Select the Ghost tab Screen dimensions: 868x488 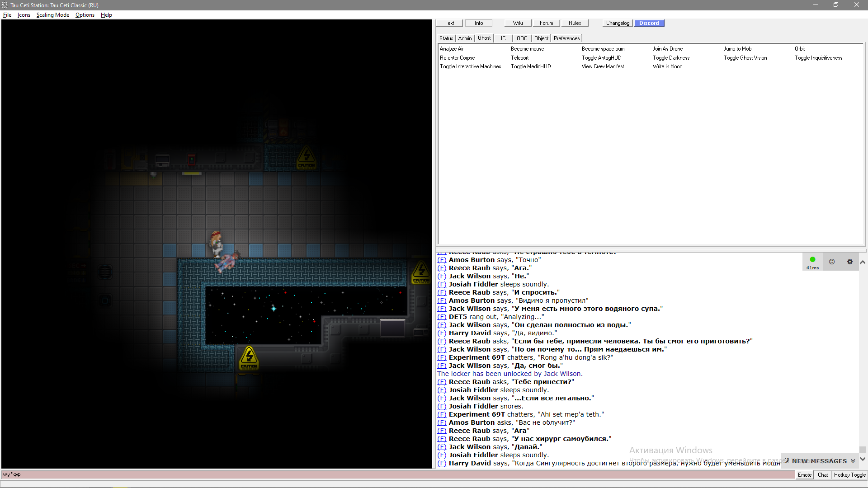(484, 38)
